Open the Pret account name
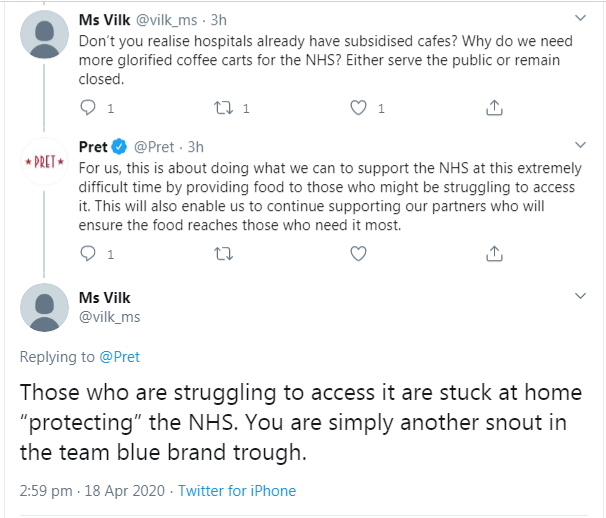Viewport: 606px width, 518px height. coord(93,147)
